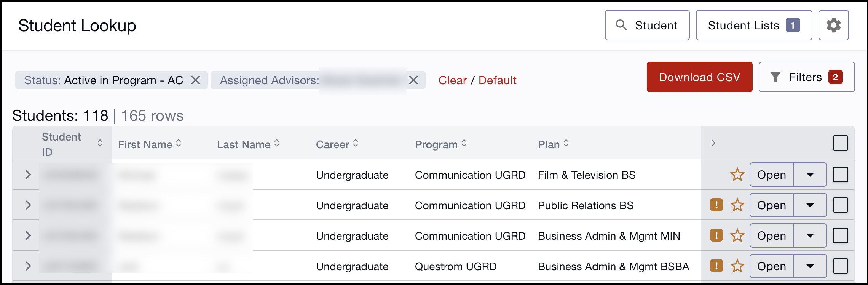Remove the Assigned Advisors filter chip
The image size is (868, 285).
tap(413, 80)
